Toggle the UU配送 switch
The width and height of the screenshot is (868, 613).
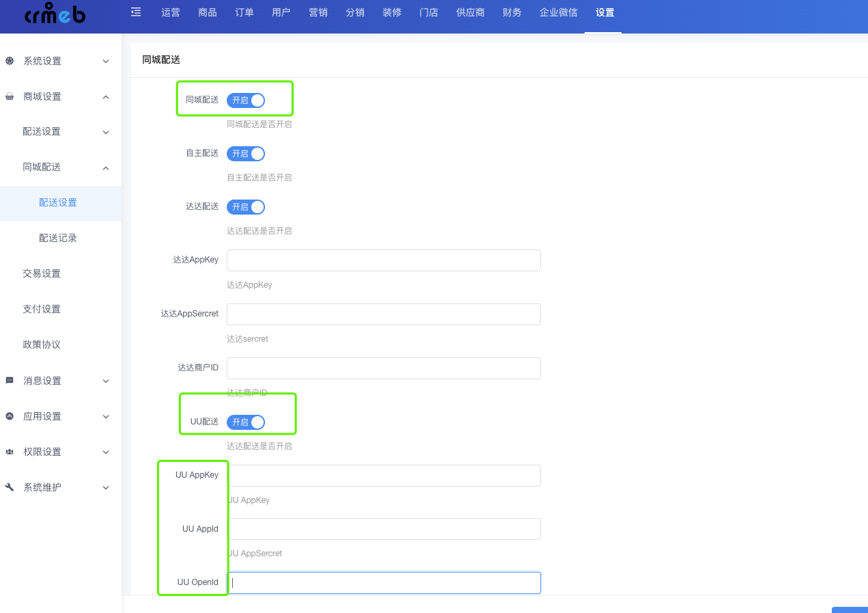pos(246,422)
